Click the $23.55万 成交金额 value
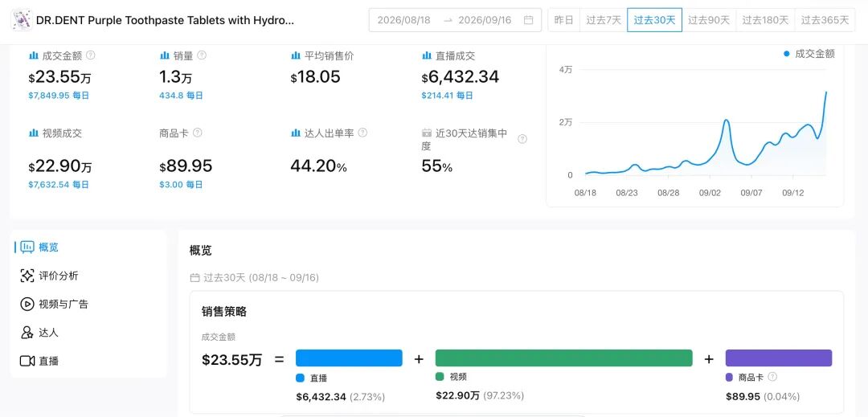The width and height of the screenshot is (868, 417). [x=59, y=77]
